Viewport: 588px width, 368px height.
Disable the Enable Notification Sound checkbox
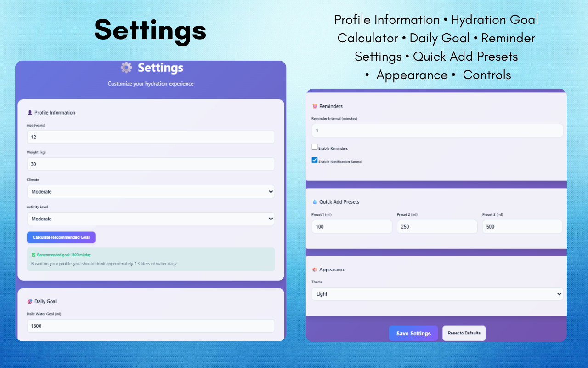[315, 160]
